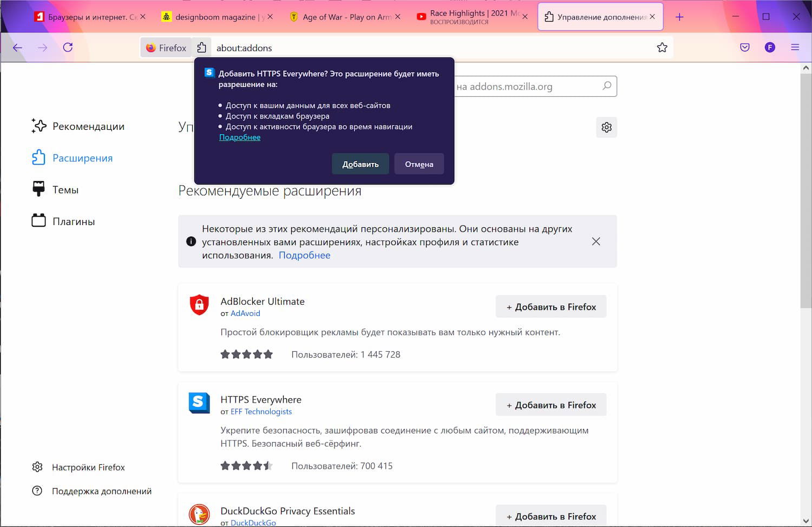Click DuckDuckGo Privacy Essentials title
This screenshot has height=527, width=812.
287,511
